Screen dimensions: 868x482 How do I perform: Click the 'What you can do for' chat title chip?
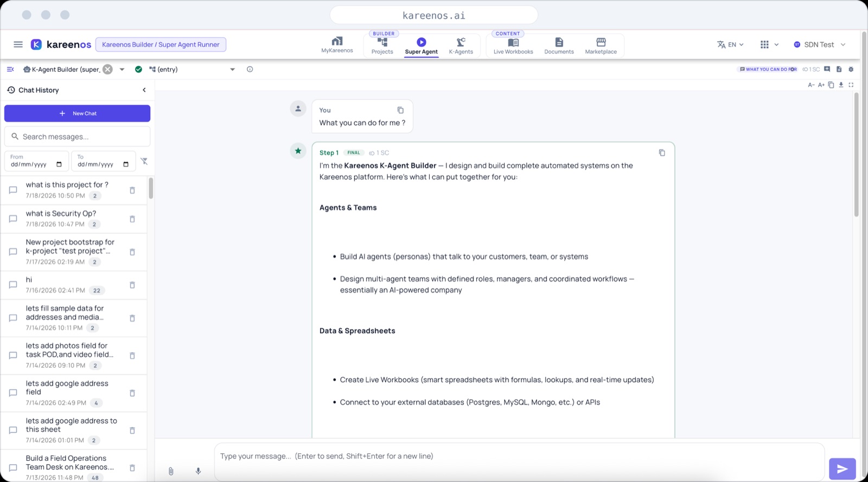click(x=768, y=69)
